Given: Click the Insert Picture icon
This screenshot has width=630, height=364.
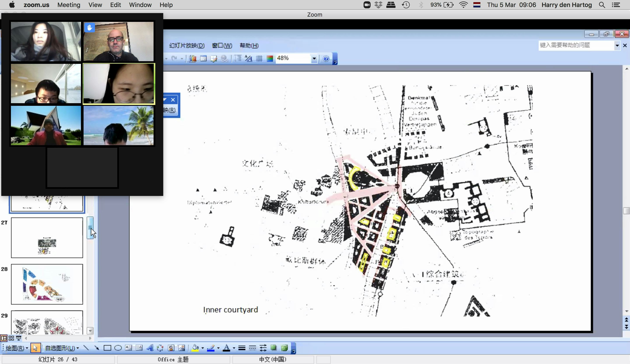Looking at the screenshot, I should point(182,348).
